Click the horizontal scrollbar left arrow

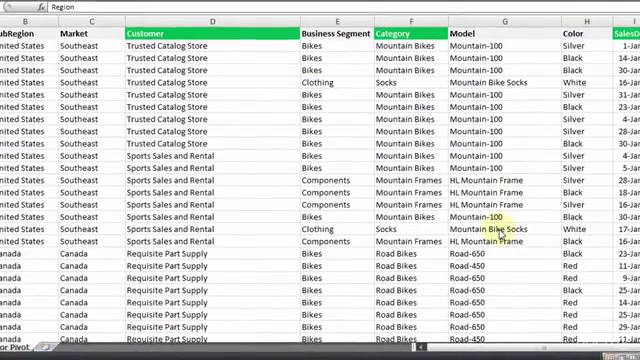pos(421,347)
